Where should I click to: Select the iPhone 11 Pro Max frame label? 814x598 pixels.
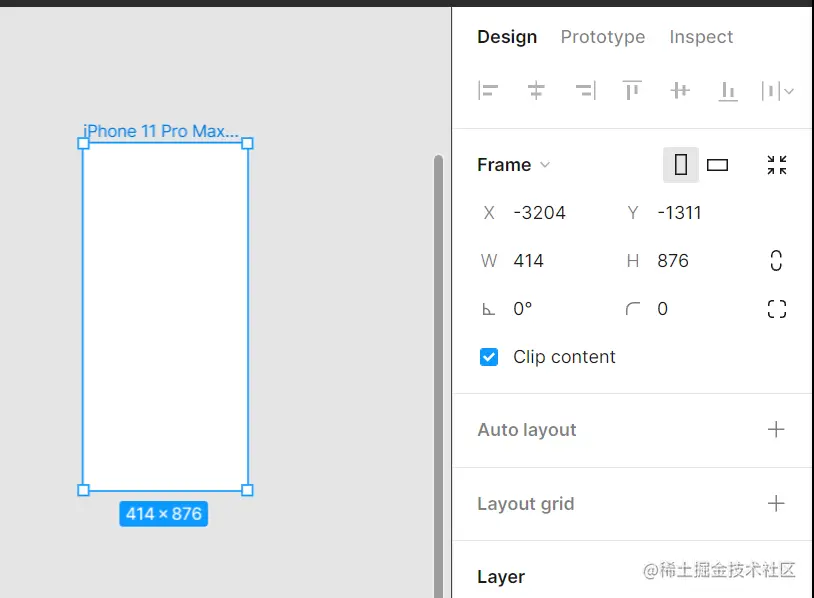(x=161, y=131)
